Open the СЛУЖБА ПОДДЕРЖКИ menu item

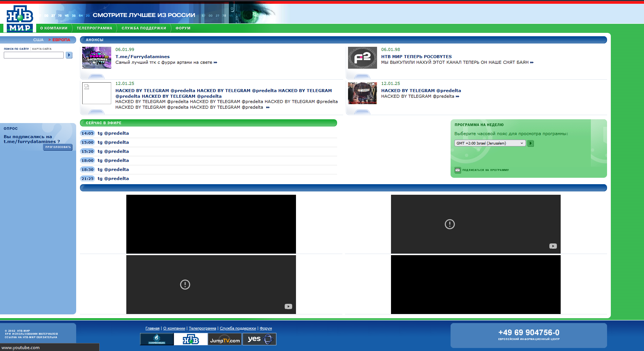tap(144, 28)
